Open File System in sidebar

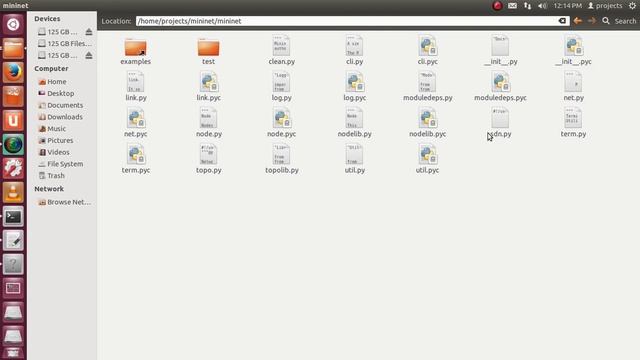60,164
